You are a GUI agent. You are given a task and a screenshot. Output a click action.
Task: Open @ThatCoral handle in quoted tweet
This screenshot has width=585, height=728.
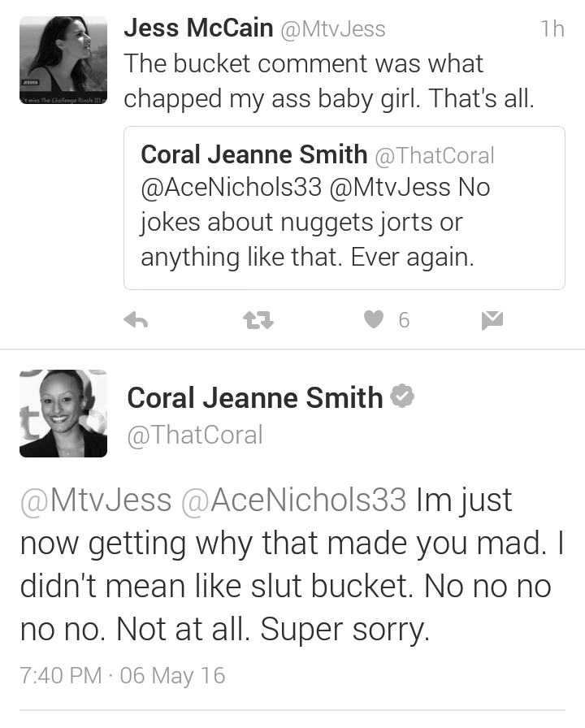pos(435,155)
